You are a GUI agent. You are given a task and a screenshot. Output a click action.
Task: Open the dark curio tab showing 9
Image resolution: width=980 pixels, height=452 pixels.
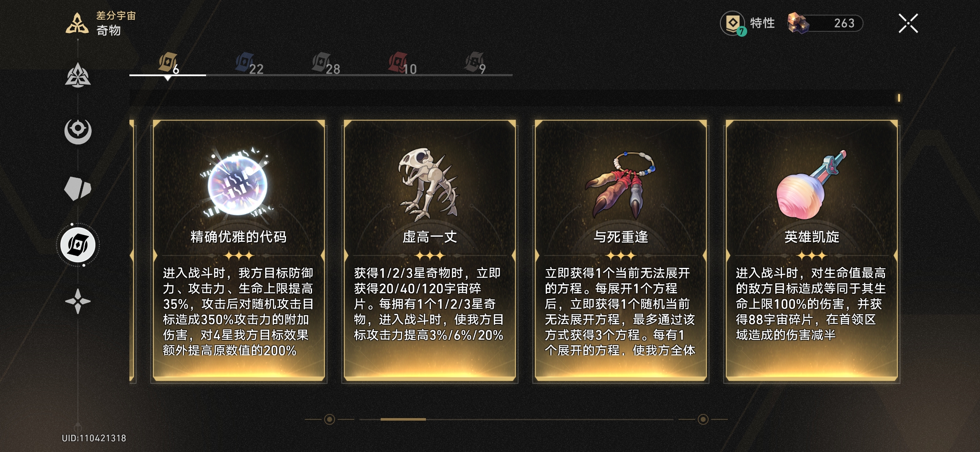tap(475, 64)
